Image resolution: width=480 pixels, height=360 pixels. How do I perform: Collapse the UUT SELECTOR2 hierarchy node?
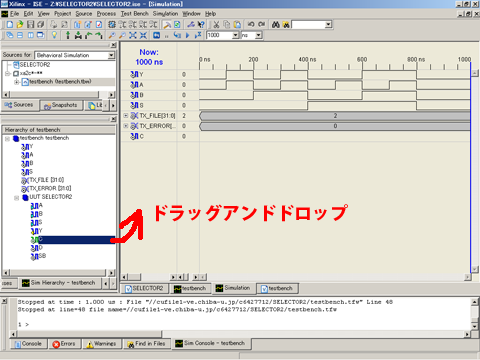(16, 198)
